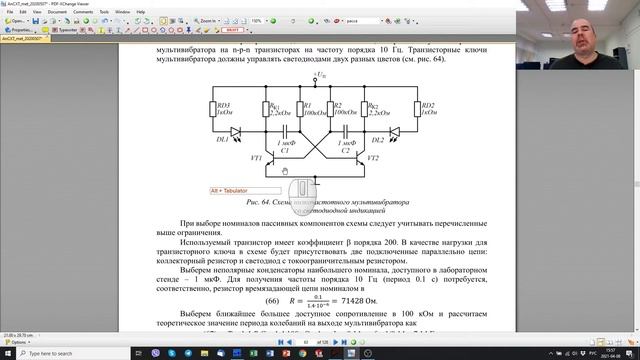Open the Comments menu

(x=83, y=12)
